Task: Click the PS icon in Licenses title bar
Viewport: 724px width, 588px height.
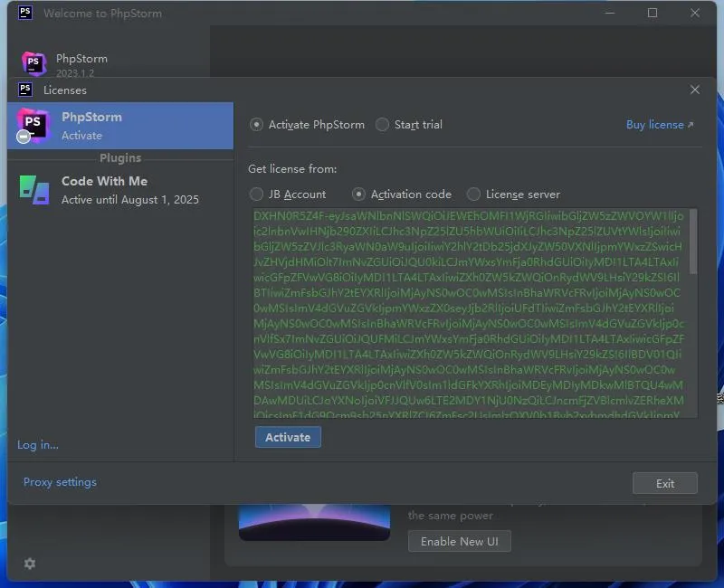Action: (25, 90)
